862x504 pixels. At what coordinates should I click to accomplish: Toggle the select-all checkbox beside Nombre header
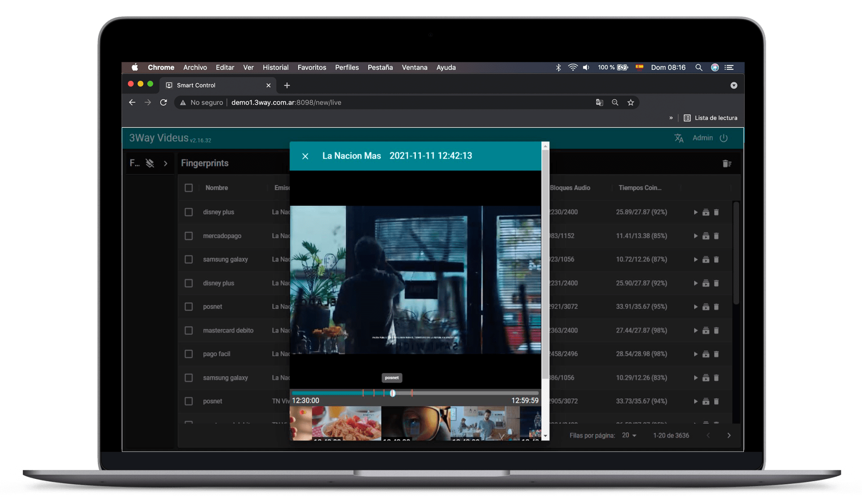click(x=189, y=188)
